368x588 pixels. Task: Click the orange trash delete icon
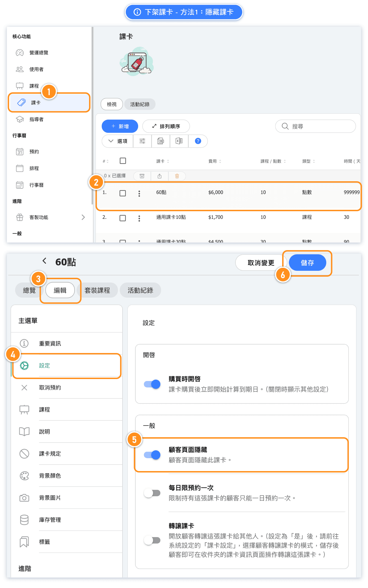click(177, 176)
